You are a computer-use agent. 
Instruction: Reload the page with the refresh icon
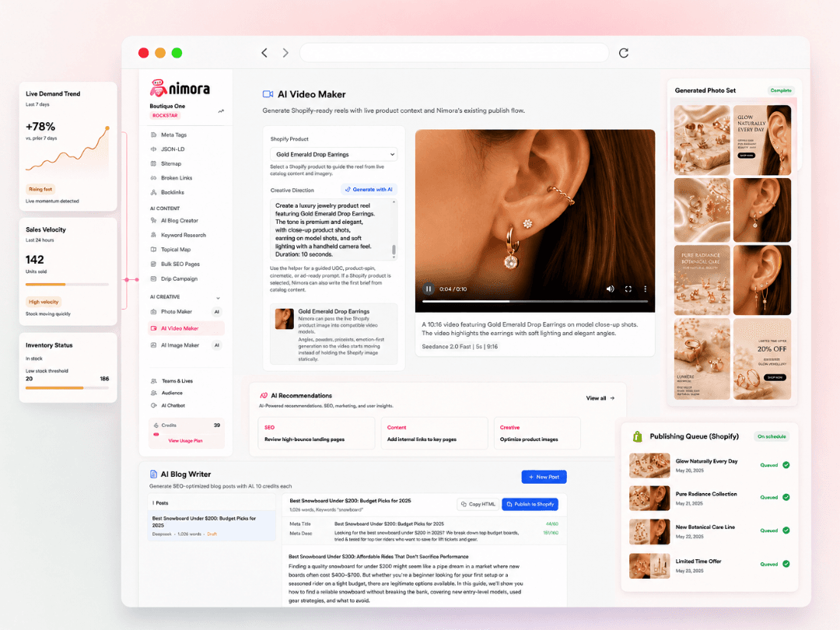coord(624,53)
